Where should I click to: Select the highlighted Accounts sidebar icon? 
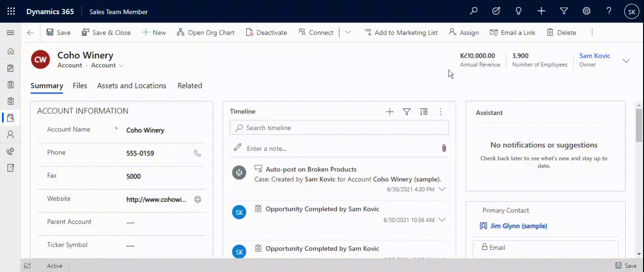(x=10, y=118)
